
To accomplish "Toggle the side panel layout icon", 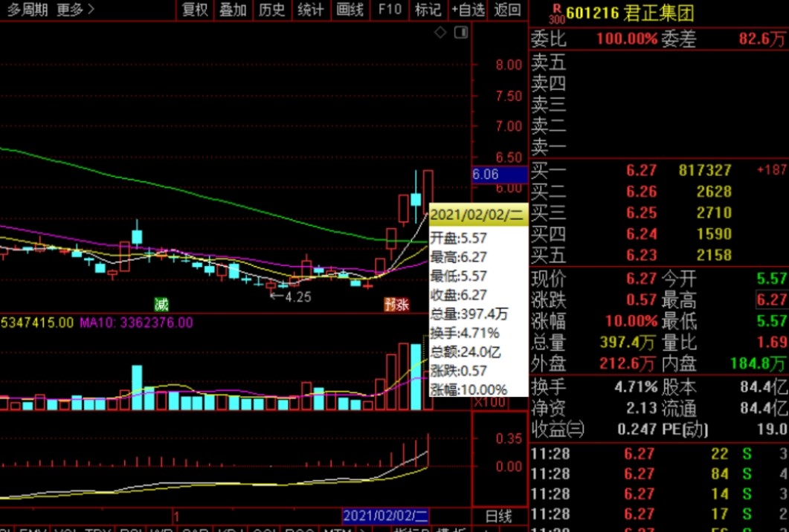I will 461,33.
